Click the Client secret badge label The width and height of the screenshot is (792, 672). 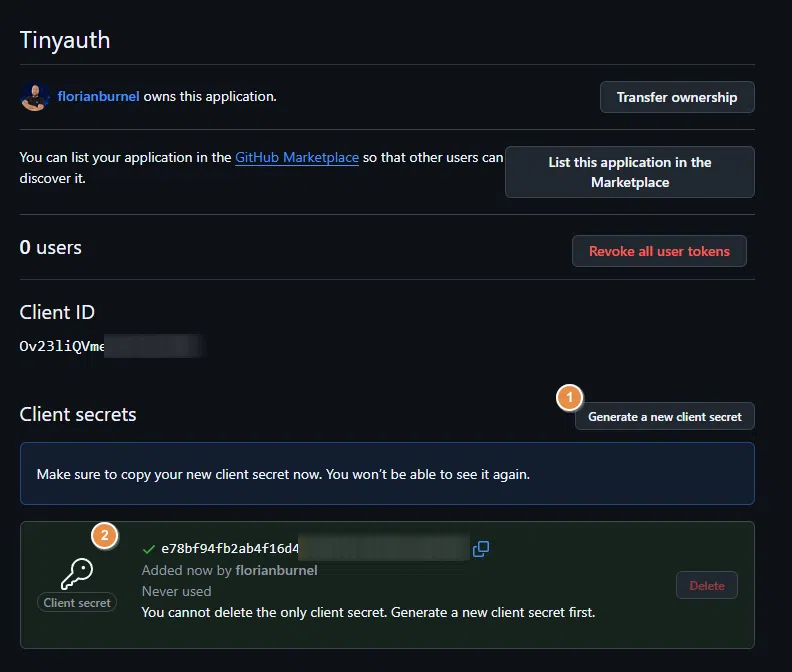77,603
